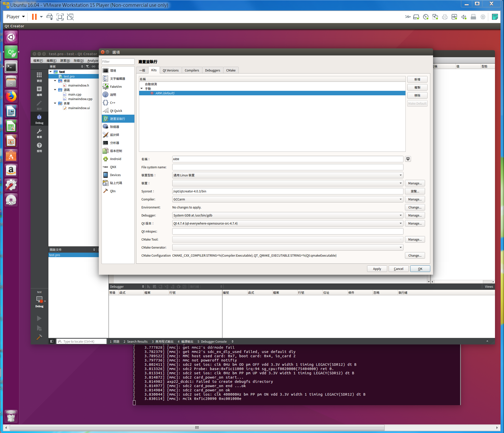Collapse the 手動 kits group
Viewport: 504px width, 433px height.
click(142, 89)
